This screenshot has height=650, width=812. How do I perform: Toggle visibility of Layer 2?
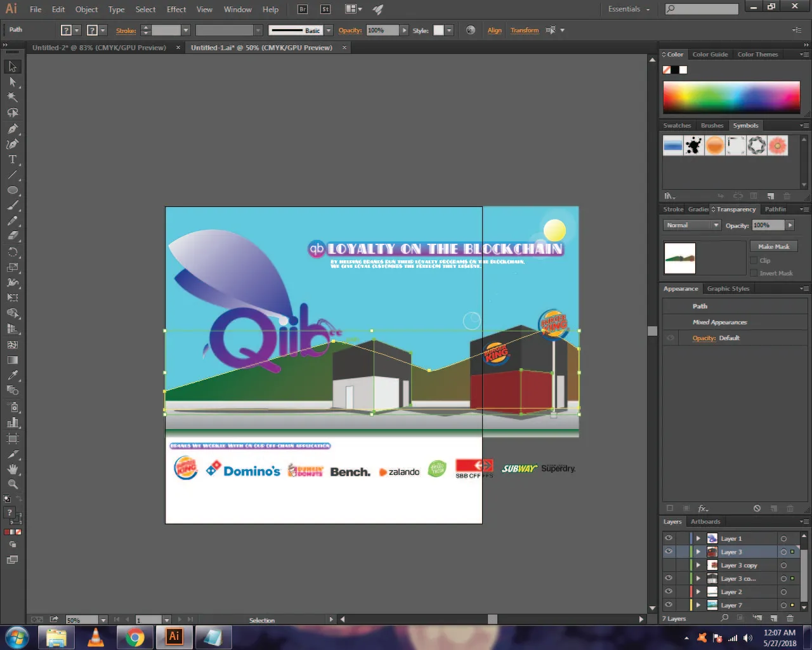click(669, 592)
